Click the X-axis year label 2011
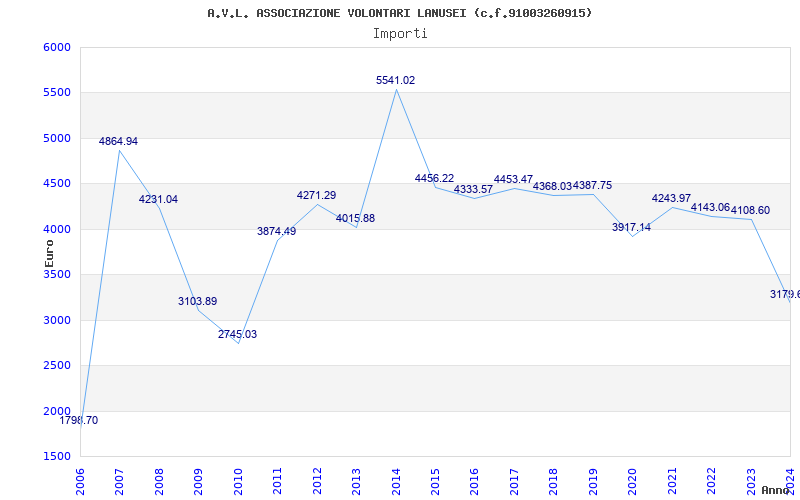Image resolution: width=800 pixels, height=500 pixels. coord(277,481)
